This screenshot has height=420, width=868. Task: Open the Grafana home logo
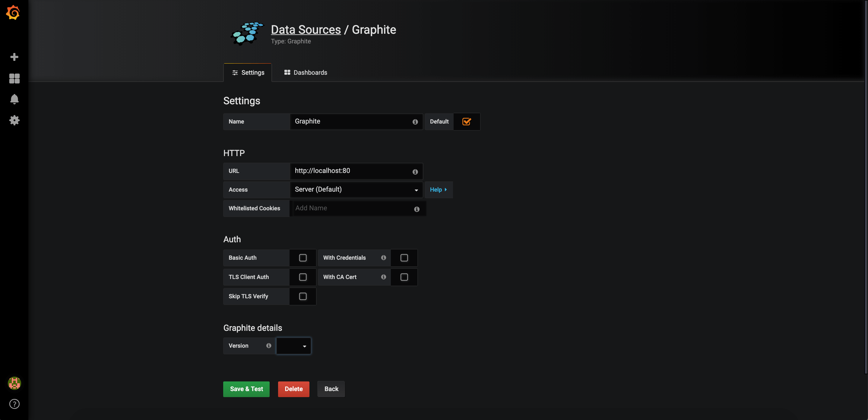point(13,12)
